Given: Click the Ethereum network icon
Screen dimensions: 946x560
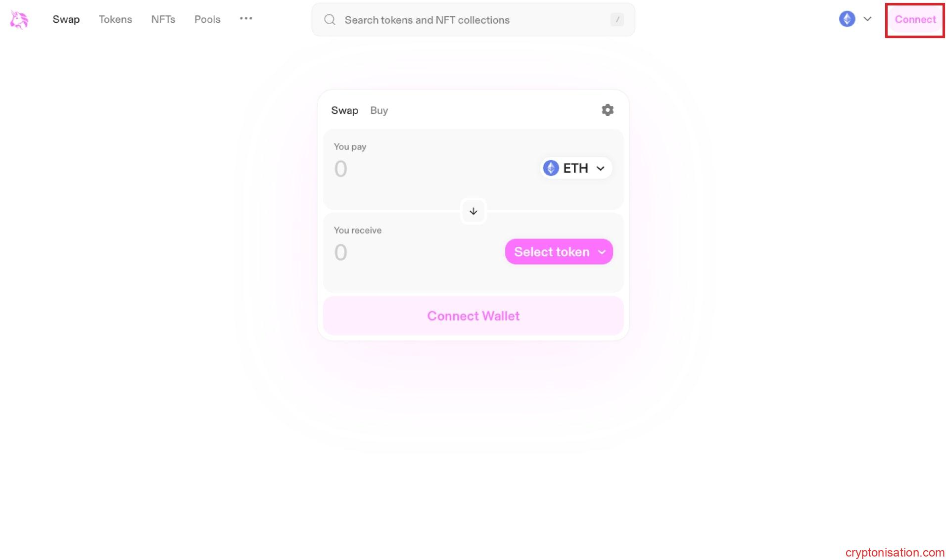Looking at the screenshot, I should [847, 19].
